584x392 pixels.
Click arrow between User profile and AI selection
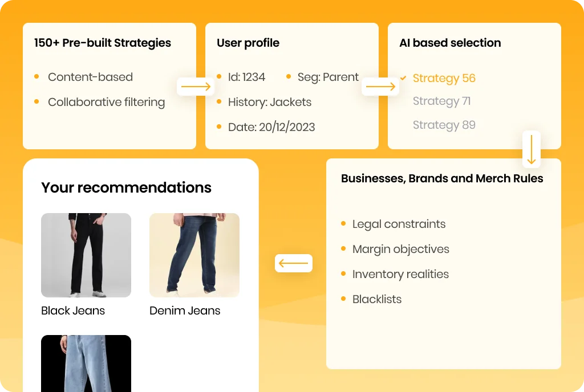tap(380, 87)
